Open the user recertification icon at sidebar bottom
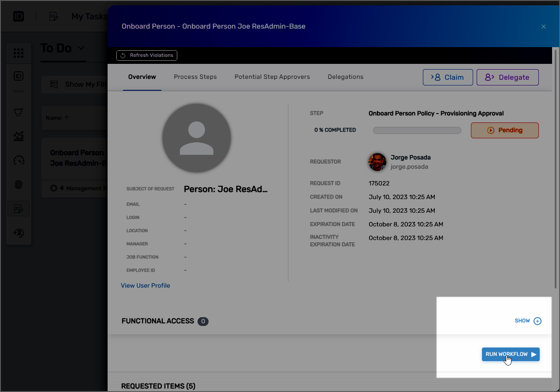The image size is (560, 392). point(19,233)
